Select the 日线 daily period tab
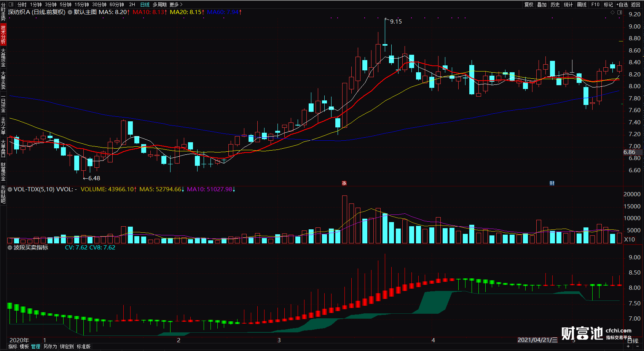Image resolution: width=644 pixels, height=351 pixels. (x=145, y=5)
